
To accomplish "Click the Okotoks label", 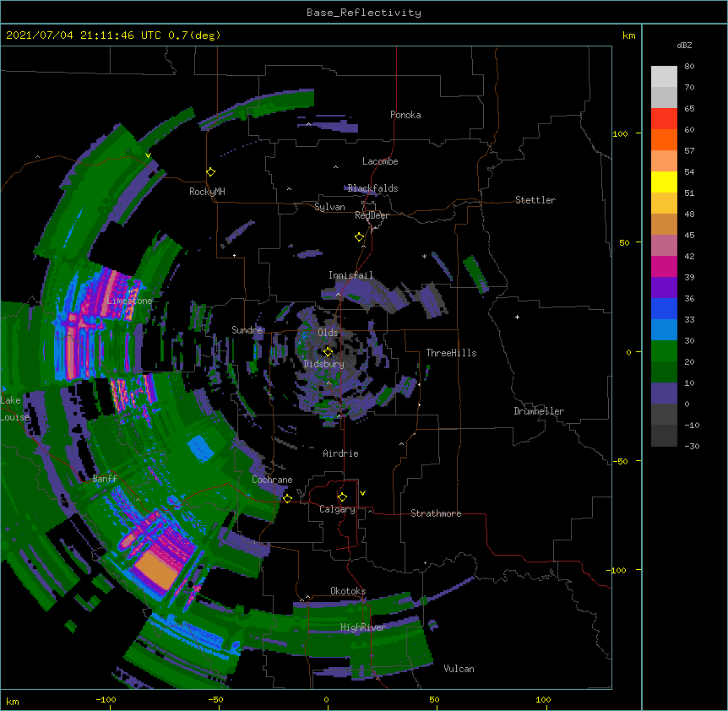I will click(x=348, y=591).
